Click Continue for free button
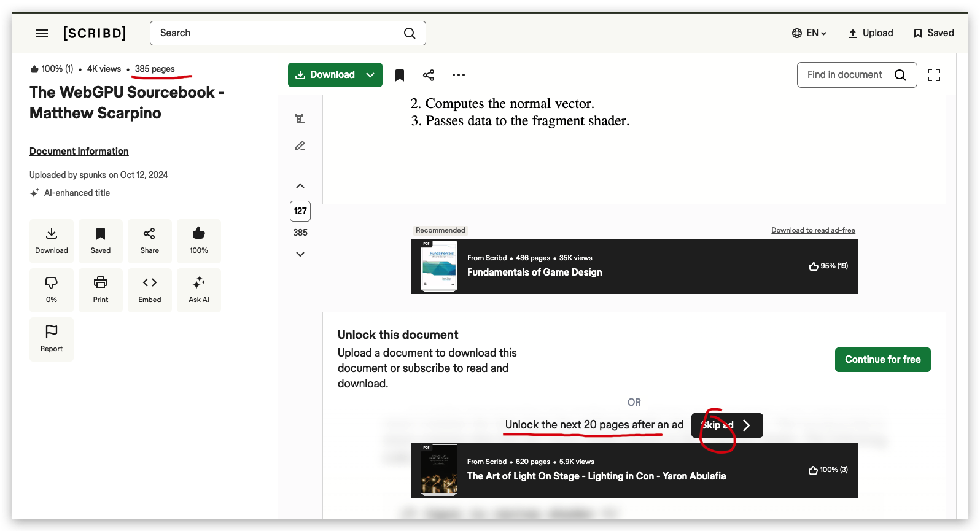The image size is (980, 531). [883, 360]
